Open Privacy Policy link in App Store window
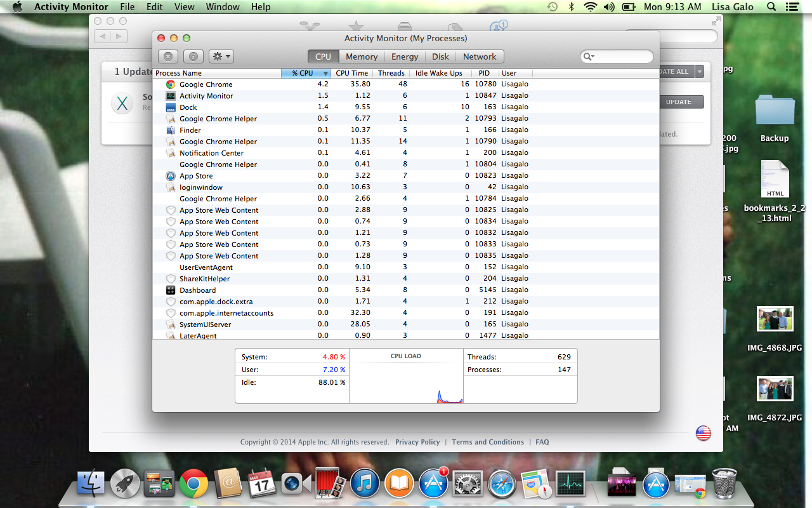 click(x=417, y=442)
